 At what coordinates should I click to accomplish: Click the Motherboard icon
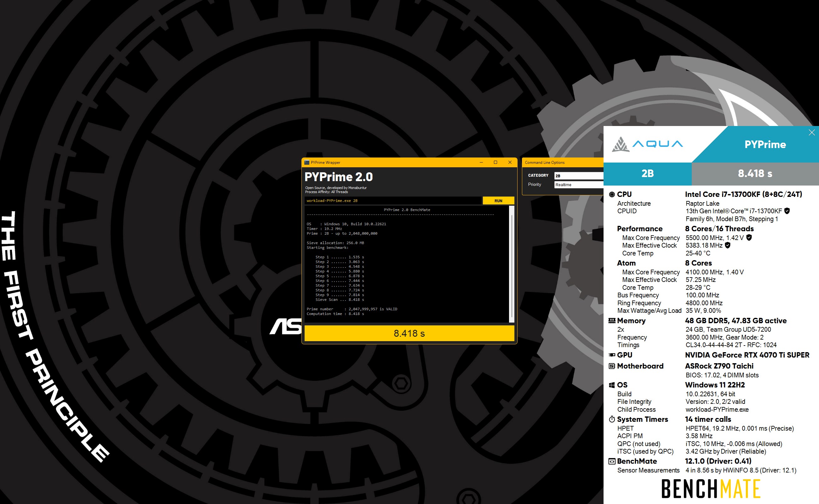pos(612,366)
